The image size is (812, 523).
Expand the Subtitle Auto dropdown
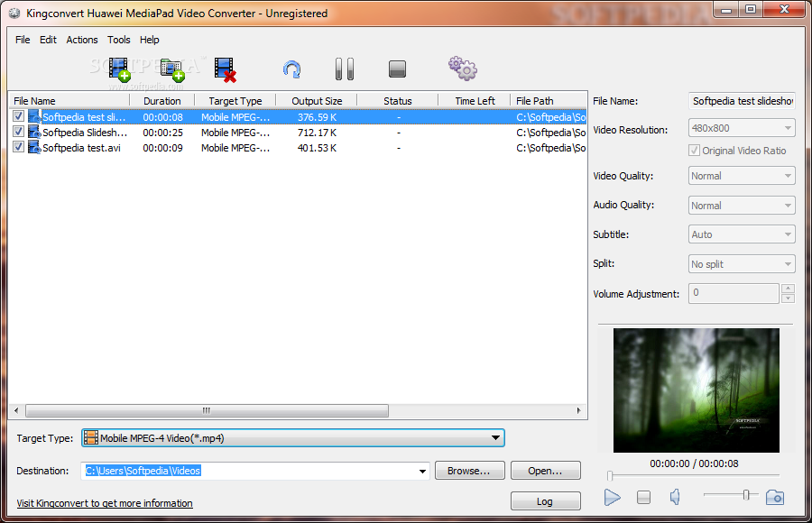pyautogui.click(x=742, y=234)
